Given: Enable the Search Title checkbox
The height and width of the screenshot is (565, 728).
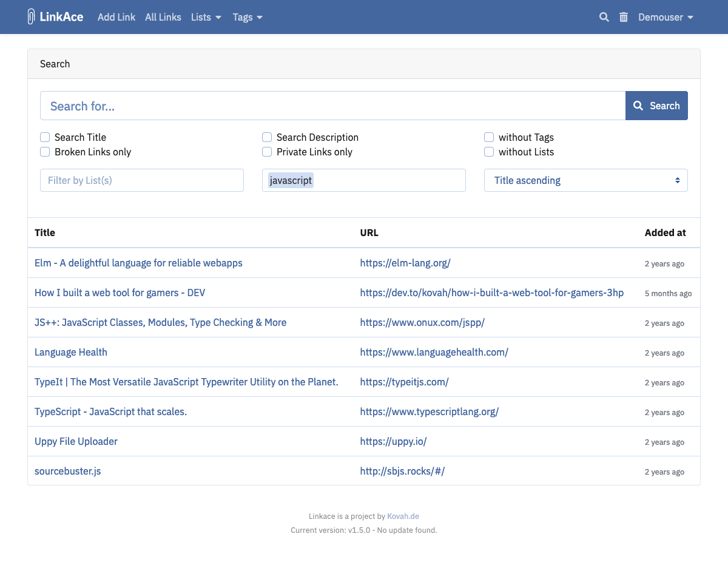Looking at the screenshot, I should [x=45, y=137].
